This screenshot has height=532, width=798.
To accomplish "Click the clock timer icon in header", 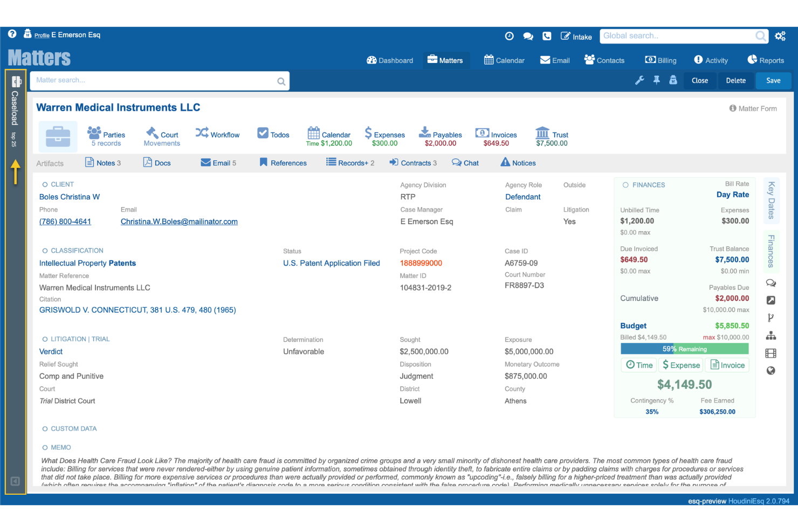I will point(509,36).
